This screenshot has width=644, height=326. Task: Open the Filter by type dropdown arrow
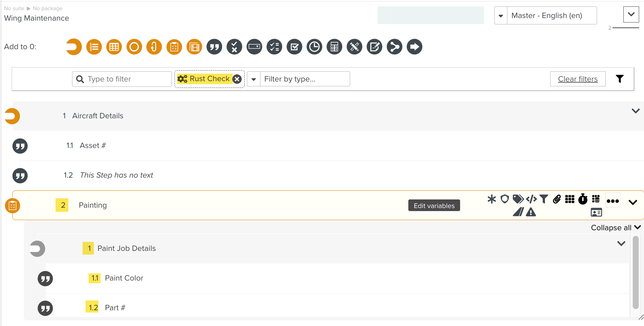coord(254,79)
